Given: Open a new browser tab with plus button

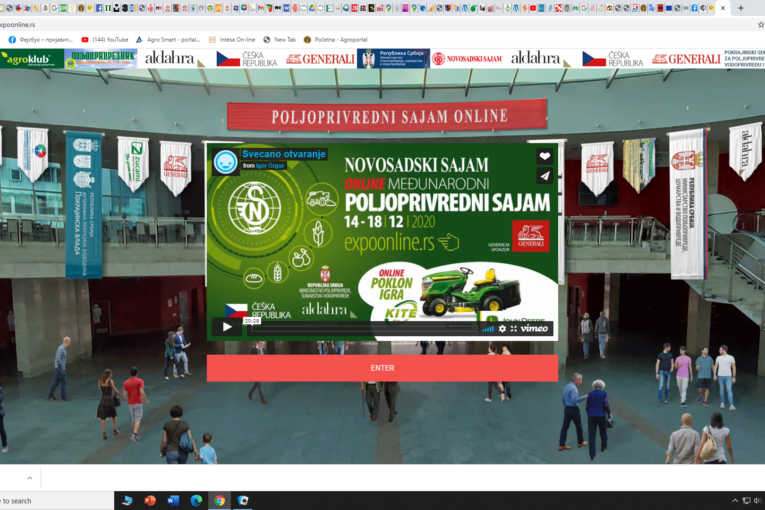Looking at the screenshot, I should pyautogui.click(x=741, y=8).
